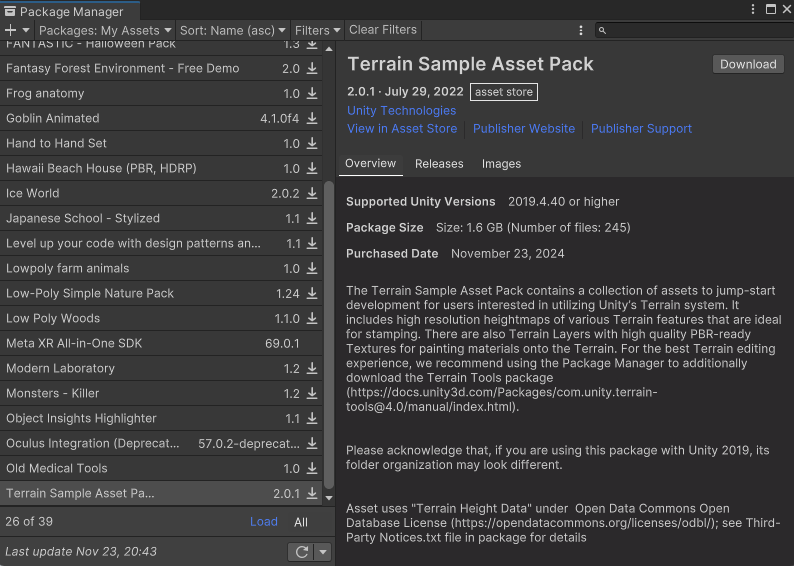This screenshot has width=794, height=566.
Task: Click the refresh package list icon
Action: coord(299,552)
